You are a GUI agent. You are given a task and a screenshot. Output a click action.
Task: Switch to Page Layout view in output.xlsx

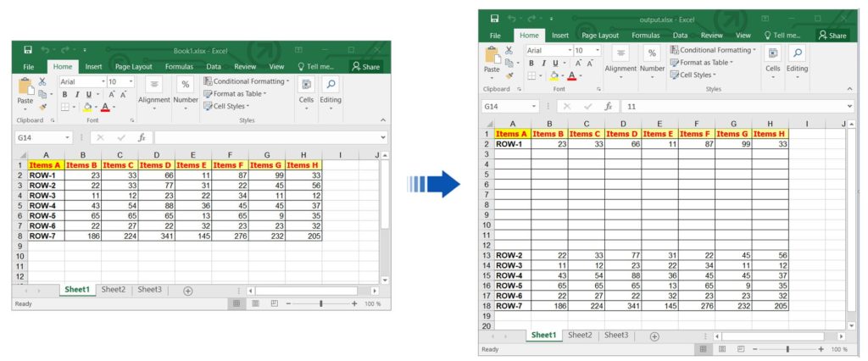coord(725,349)
